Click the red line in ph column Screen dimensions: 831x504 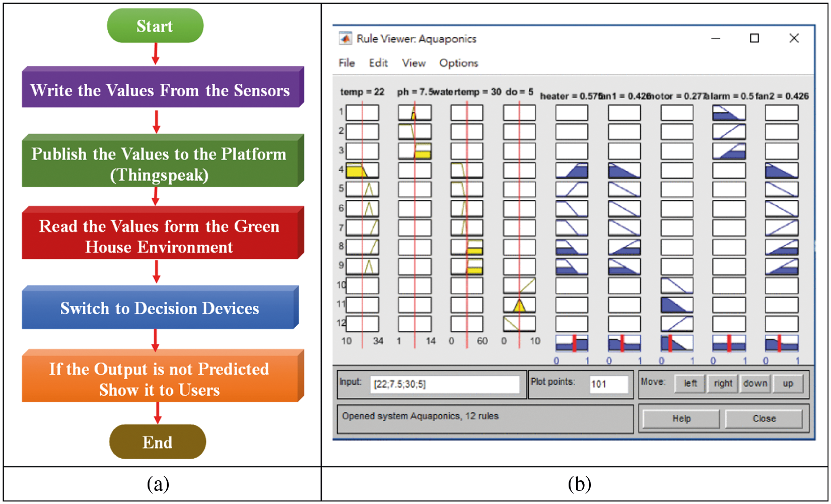(x=414, y=227)
